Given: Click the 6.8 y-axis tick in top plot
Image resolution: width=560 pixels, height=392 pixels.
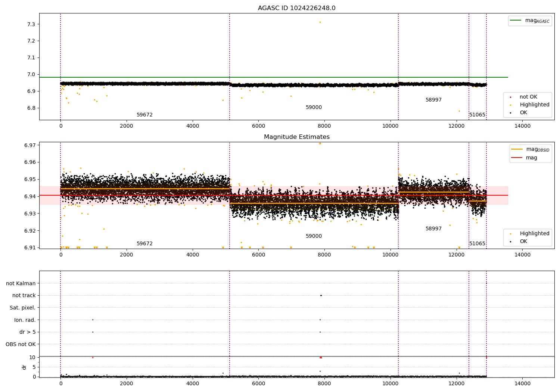Looking at the screenshot, I should (31, 108).
